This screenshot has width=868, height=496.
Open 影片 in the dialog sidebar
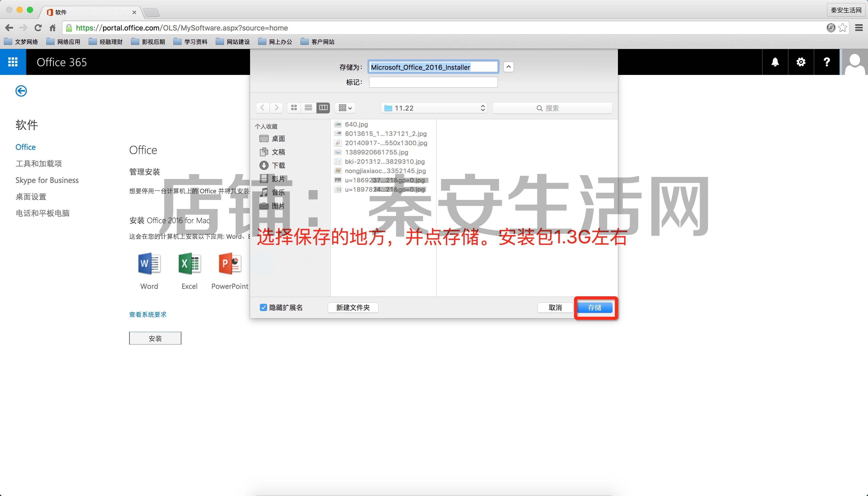[x=273, y=179]
